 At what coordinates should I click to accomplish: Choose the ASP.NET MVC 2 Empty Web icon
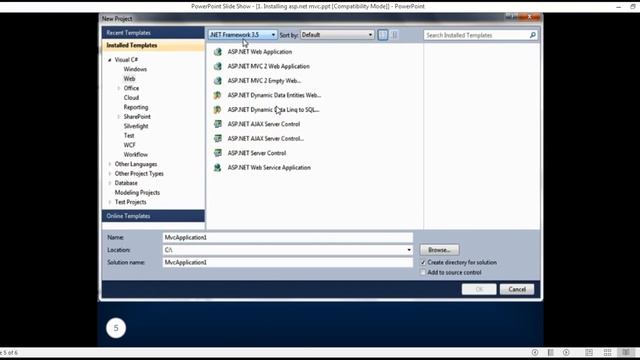218,81
